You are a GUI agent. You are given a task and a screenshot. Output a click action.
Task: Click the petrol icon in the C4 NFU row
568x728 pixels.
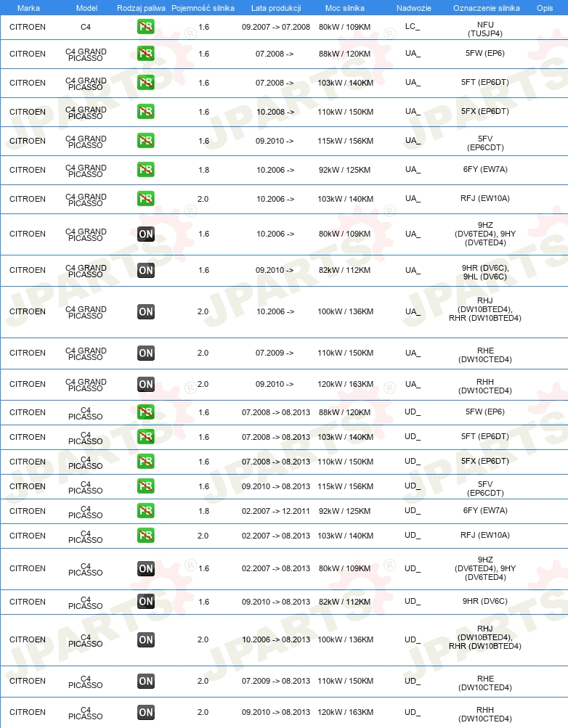point(146,27)
